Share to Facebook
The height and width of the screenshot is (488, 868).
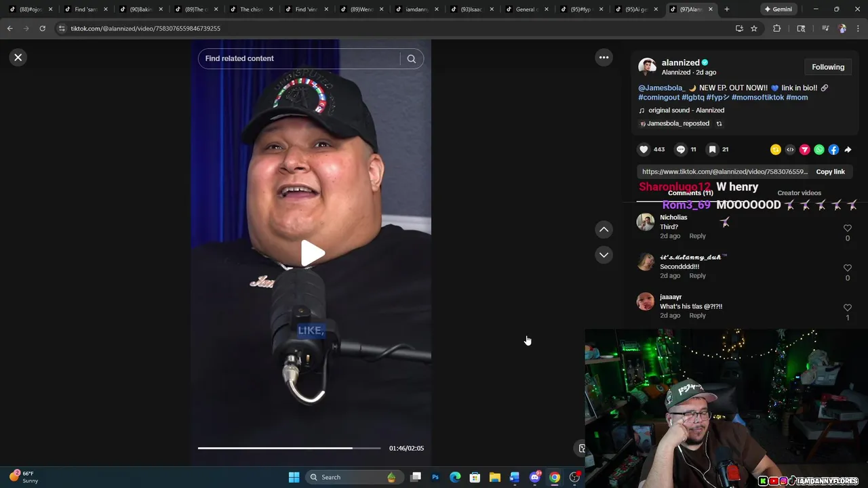coord(833,150)
